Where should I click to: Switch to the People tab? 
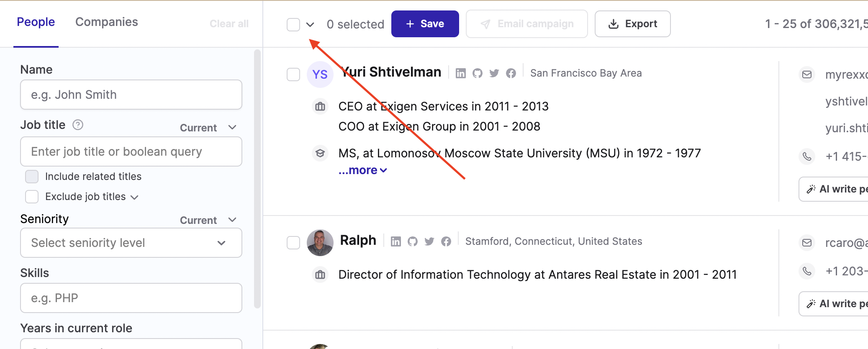click(36, 22)
